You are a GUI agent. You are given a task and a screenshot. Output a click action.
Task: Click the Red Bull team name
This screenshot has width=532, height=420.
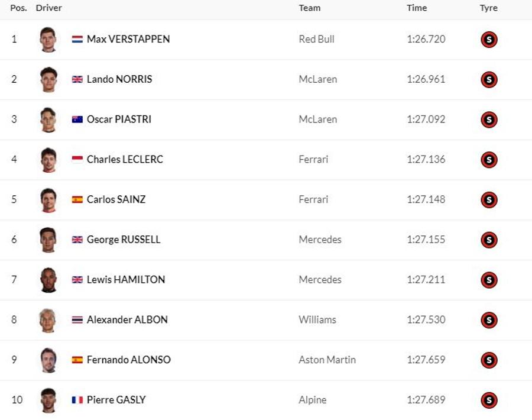pyautogui.click(x=317, y=39)
